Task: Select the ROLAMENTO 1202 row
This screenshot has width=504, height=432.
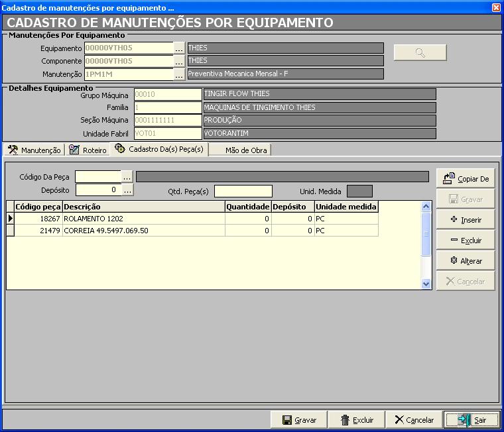Action: click(x=143, y=219)
